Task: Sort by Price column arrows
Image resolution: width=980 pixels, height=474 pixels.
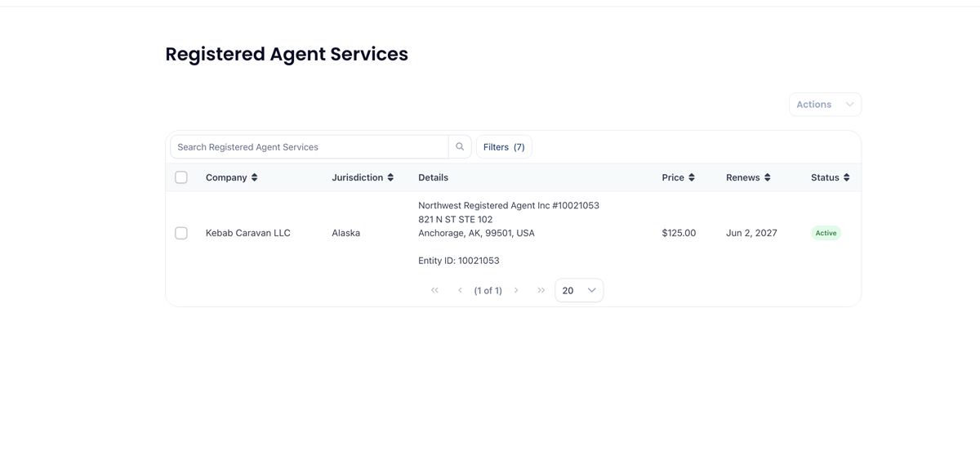Action: (x=692, y=177)
